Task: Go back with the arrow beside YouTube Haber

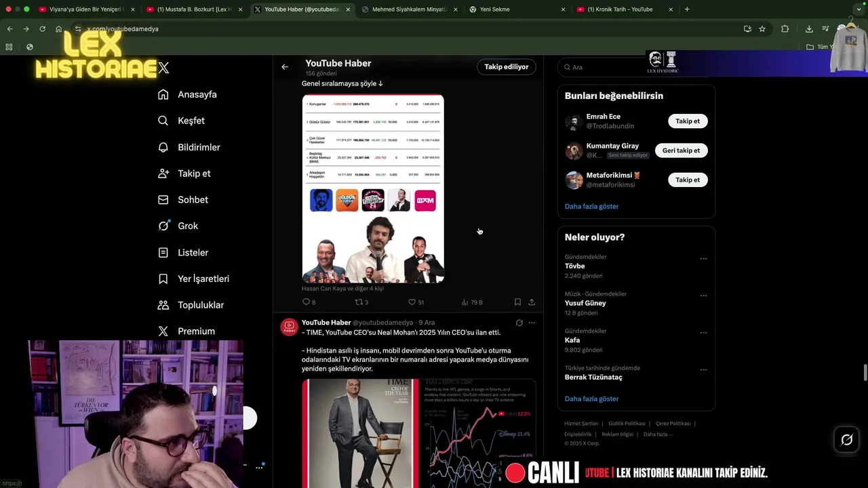Action: [x=285, y=66]
